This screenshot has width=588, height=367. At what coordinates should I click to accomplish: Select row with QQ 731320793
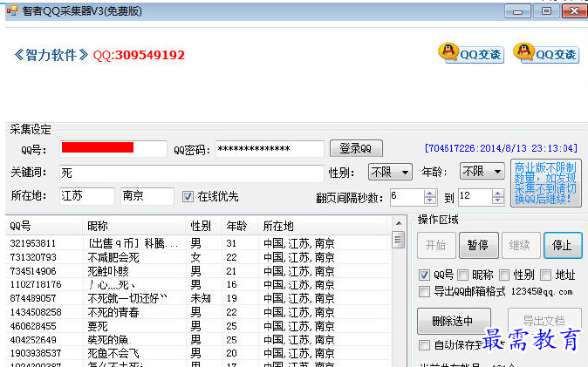(198, 257)
